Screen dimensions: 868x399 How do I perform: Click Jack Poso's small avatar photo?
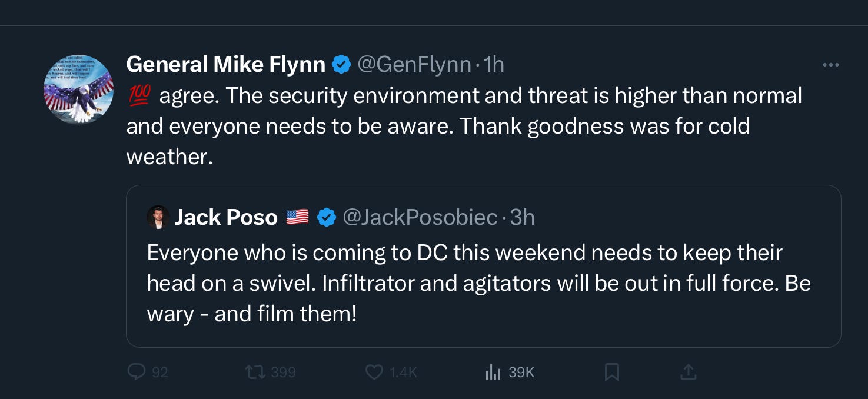[x=158, y=218]
